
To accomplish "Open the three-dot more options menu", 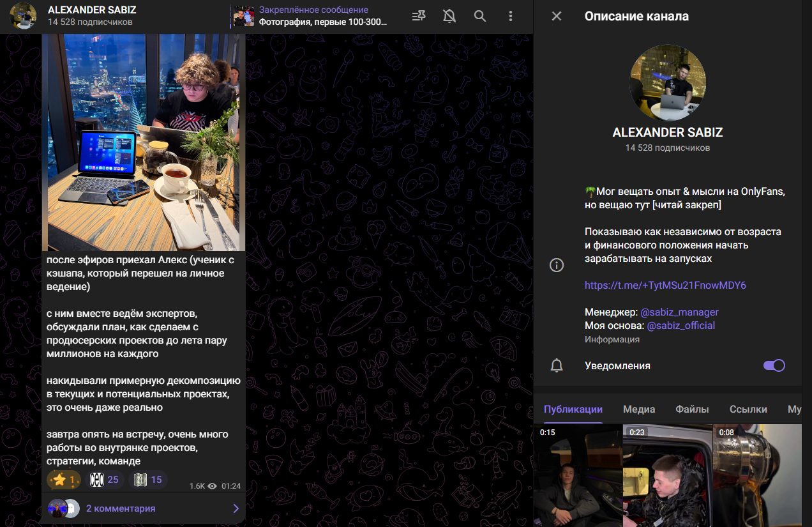I will click(x=511, y=17).
